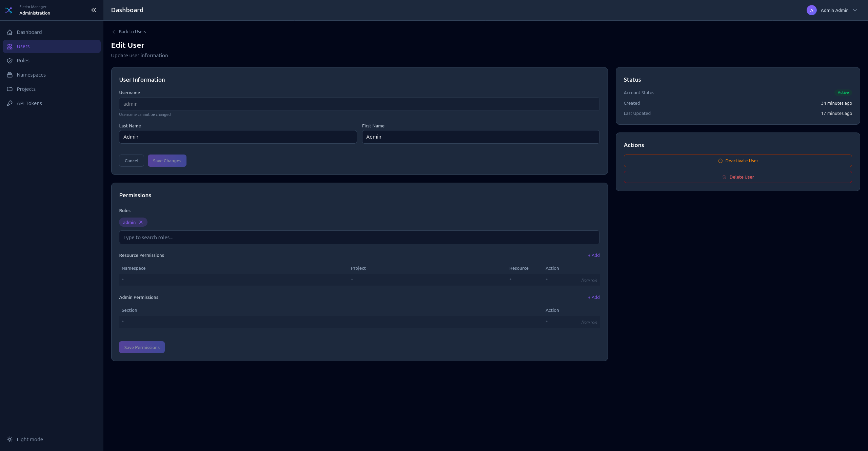The width and height of the screenshot is (868, 451).
Task: Click the Flecto Manager logo icon
Action: (x=9, y=10)
